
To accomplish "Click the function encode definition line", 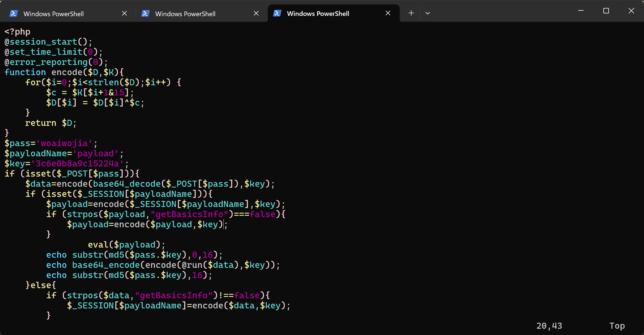I will pos(64,72).
